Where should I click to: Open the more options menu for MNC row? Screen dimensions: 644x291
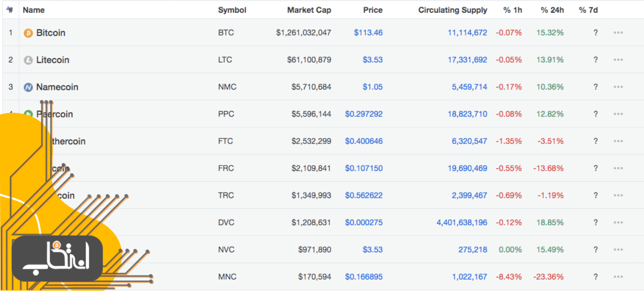tap(618, 277)
